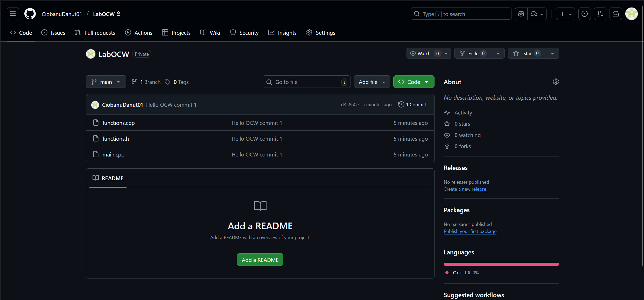Click the C++ language bar

click(501, 264)
